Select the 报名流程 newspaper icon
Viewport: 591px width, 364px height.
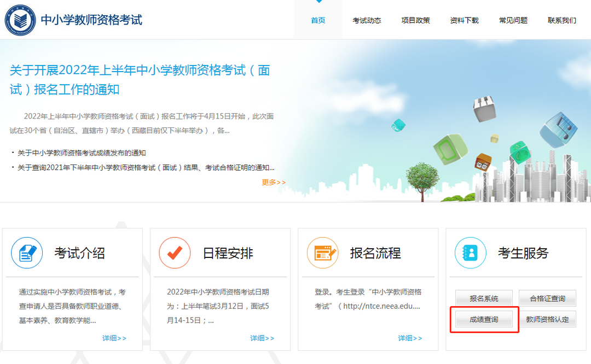click(x=322, y=253)
